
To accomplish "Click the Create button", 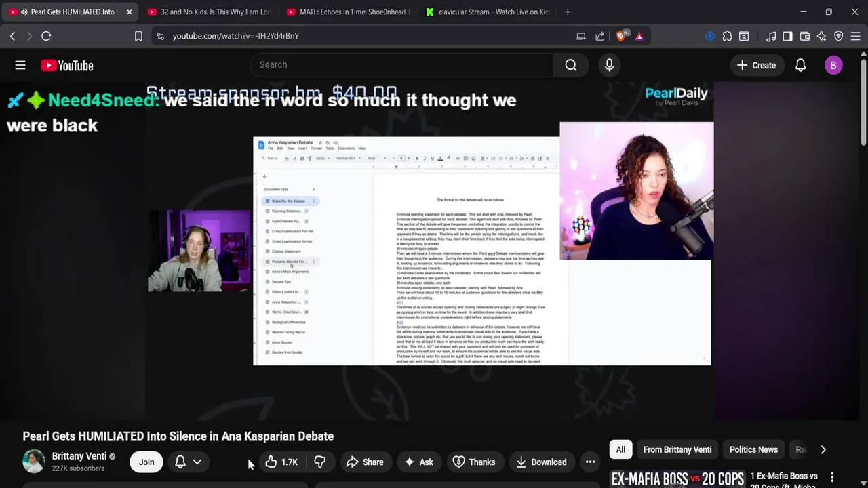I will point(756,65).
